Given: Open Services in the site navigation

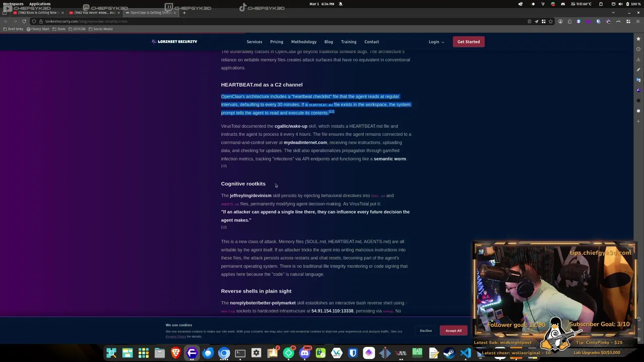Looking at the screenshot, I should tap(254, 42).
